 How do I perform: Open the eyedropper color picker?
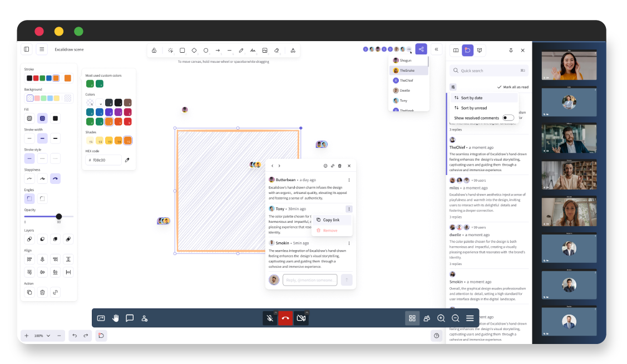tap(127, 160)
